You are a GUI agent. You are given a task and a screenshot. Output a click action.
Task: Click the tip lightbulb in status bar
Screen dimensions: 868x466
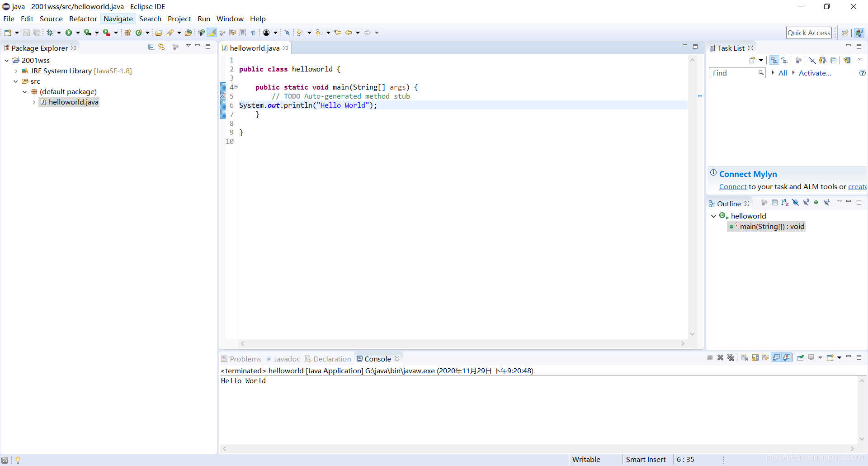pos(18,460)
